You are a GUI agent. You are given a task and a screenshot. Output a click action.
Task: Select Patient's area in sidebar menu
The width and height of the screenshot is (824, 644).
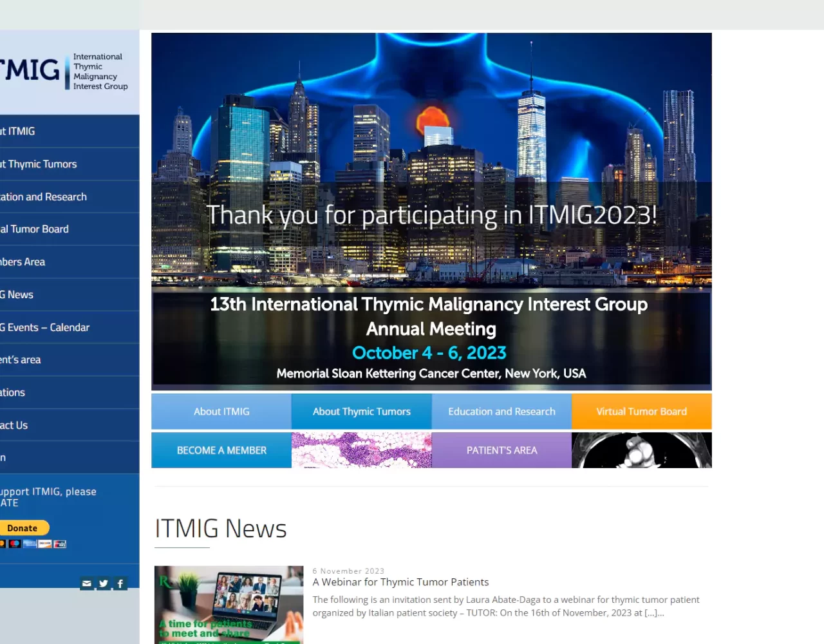tap(70, 360)
